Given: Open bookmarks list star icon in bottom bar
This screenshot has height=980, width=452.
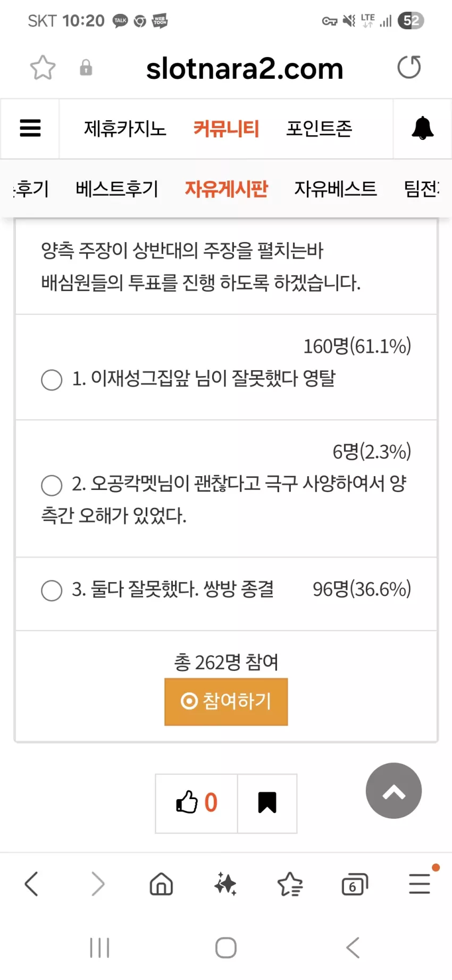Looking at the screenshot, I should [x=290, y=884].
